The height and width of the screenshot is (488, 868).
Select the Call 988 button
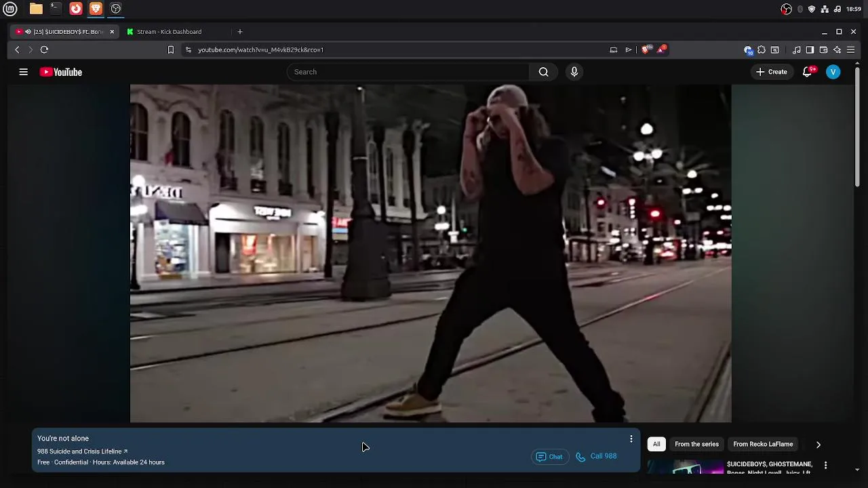coord(597,456)
